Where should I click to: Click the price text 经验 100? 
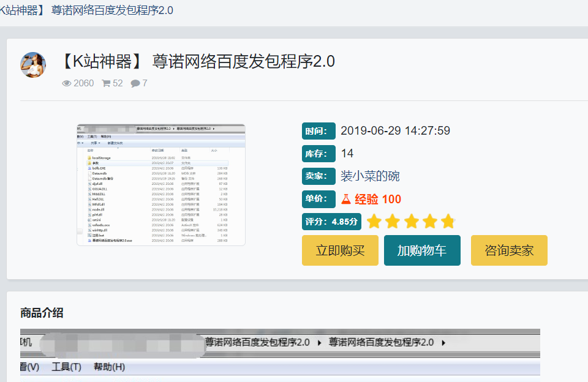click(x=378, y=199)
